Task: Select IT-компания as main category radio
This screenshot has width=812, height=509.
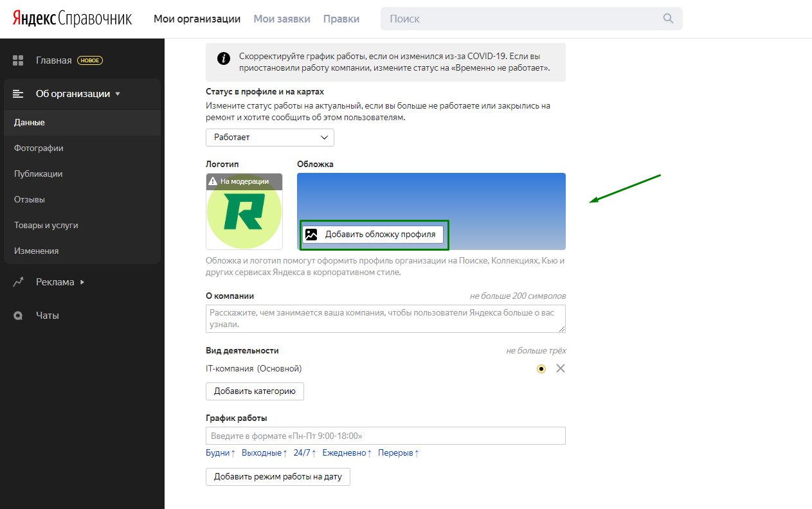Action: pyautogui.click(x=541, y=368)
